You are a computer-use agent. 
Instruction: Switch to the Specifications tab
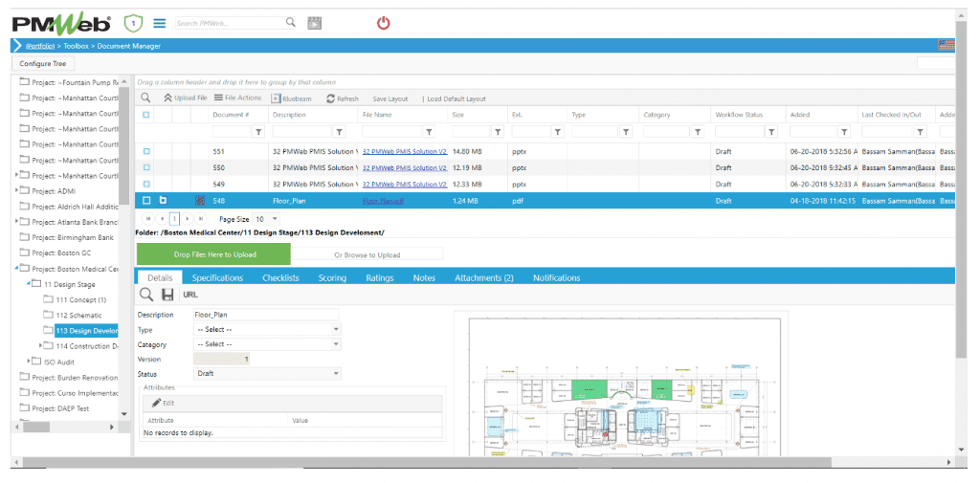[217, 278]
